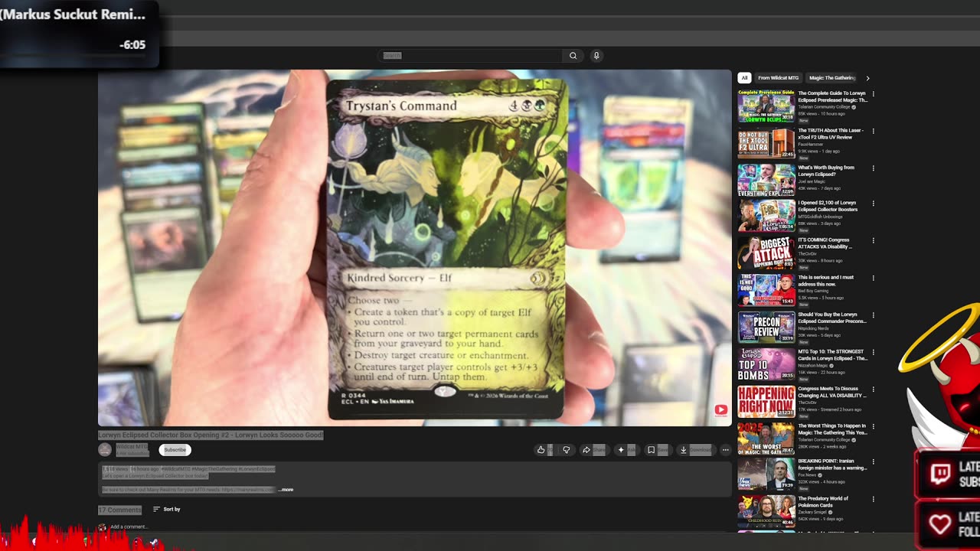Save video with bookmark icon
This screenshot has width=980, height=551.
[657, 450]
